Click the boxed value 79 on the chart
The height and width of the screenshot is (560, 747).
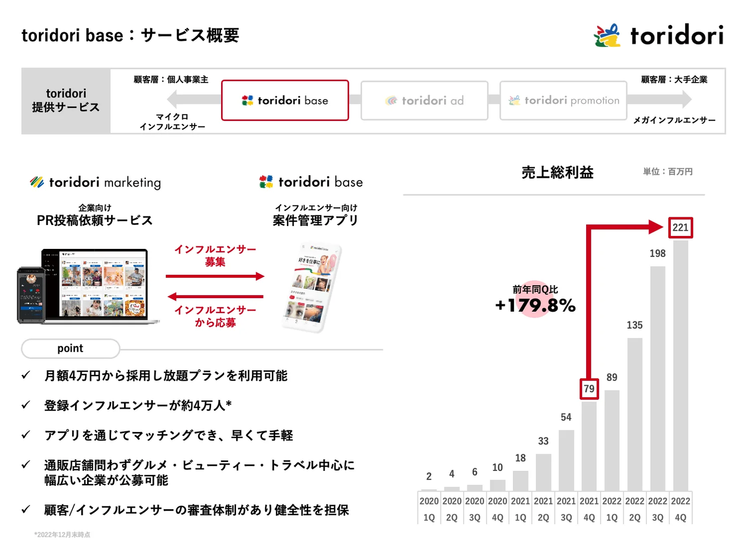[x=589, y=389]
